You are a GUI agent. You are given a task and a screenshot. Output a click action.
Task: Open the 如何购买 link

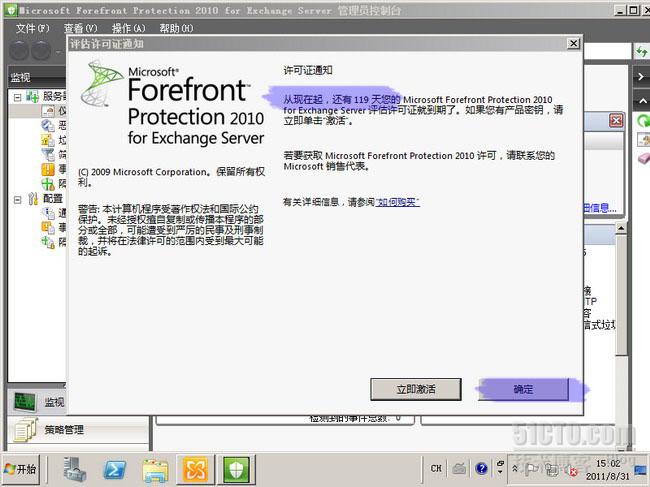[x=397, y=202]
